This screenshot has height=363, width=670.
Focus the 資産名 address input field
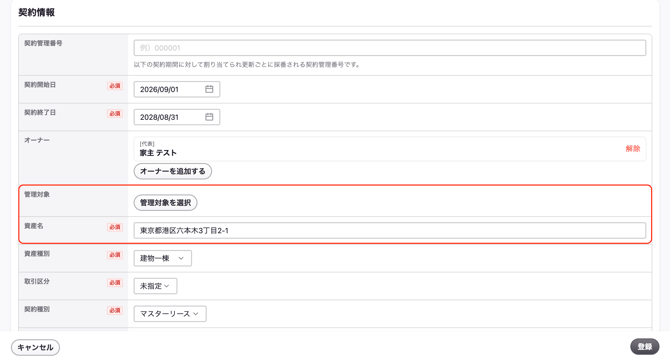(389, 231)
